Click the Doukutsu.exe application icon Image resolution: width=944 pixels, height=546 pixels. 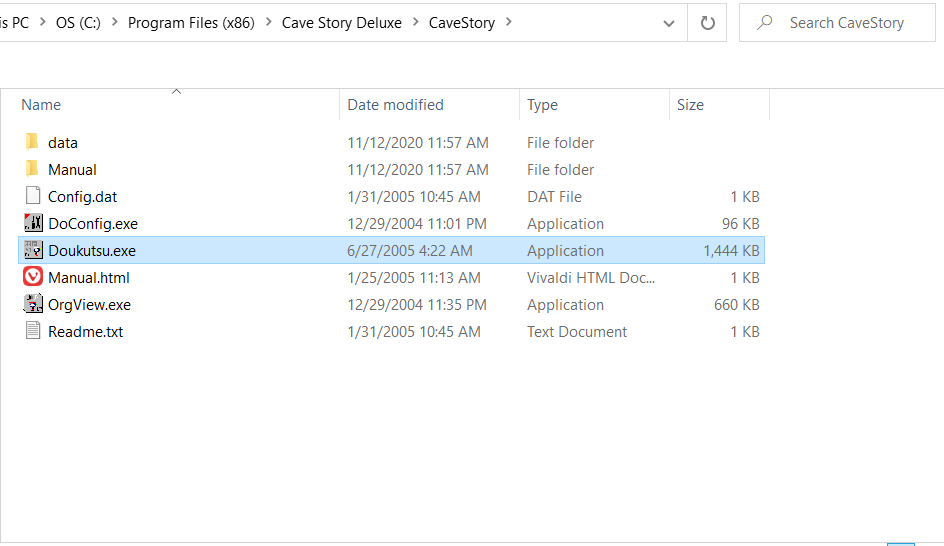click(32, 250)
